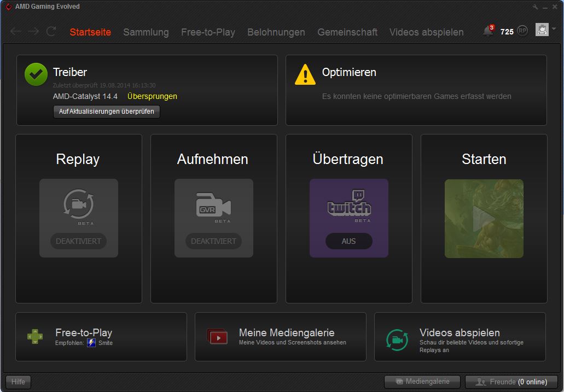This screenshot has width=564, height=392.
Task: Open the Mediengalerie bottom button
Action: pyautogui.click(x=422, y=382)
